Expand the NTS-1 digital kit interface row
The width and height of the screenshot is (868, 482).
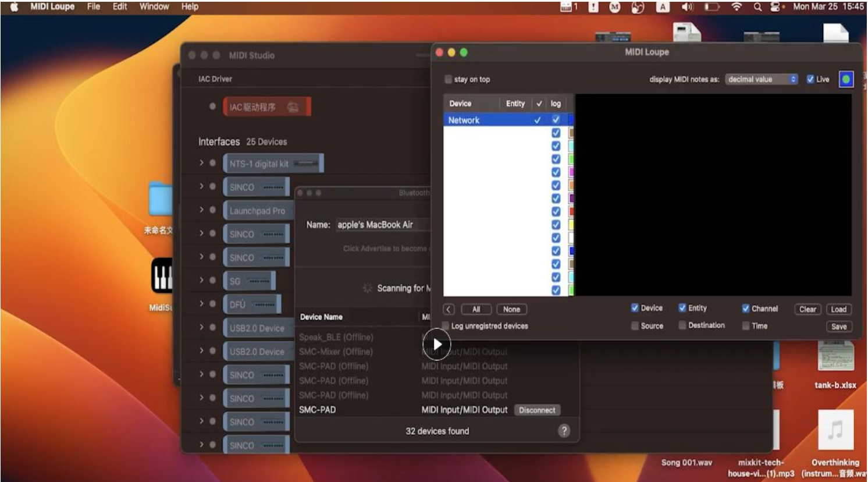pyautogui.click(x=201, y=163)
